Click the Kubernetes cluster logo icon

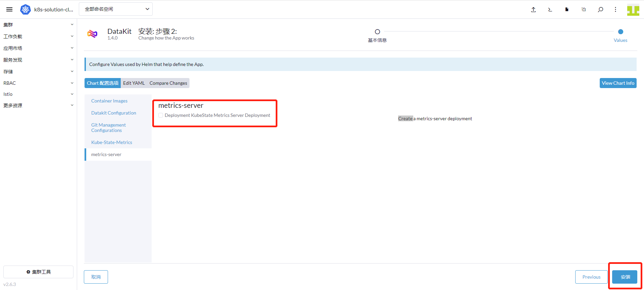25,9
